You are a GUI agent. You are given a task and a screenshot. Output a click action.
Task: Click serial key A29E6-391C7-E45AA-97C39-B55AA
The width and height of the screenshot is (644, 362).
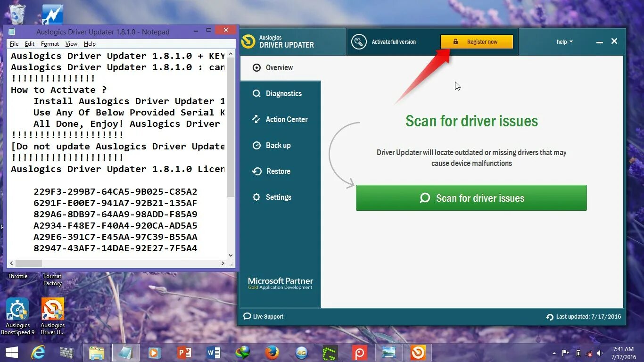click(116, 237)
